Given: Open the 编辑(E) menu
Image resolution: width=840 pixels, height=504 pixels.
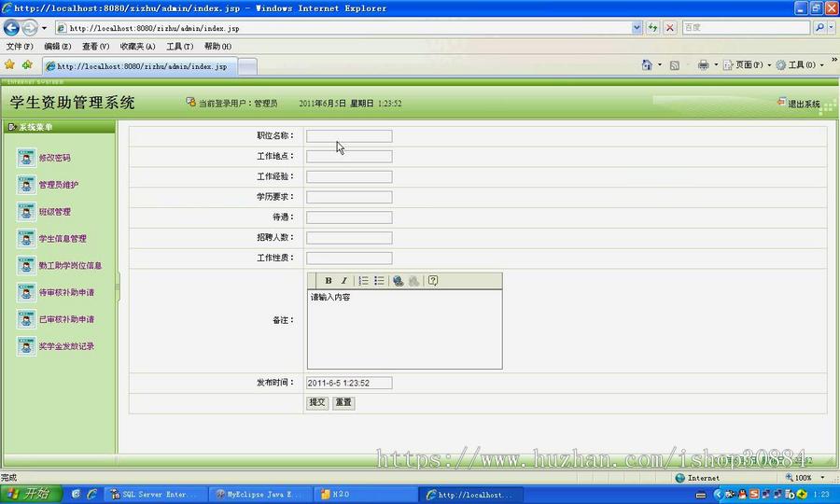Looking at the screenshot, I should 57,47.
